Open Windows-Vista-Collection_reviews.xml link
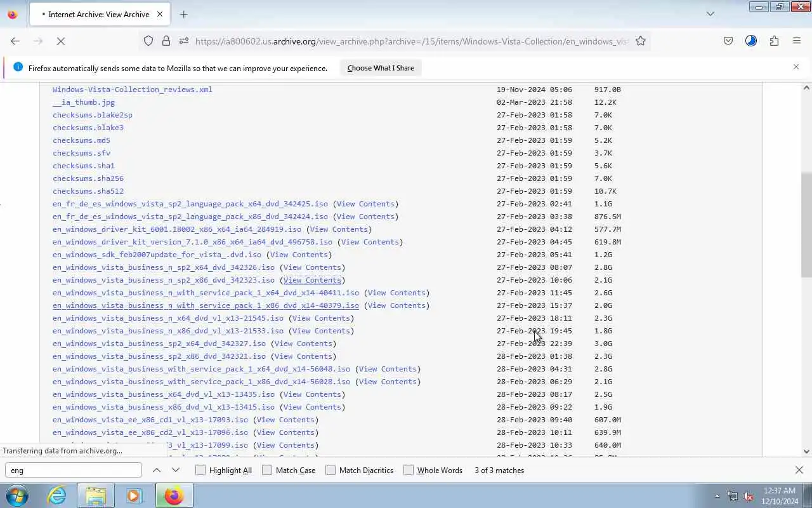The width and height of the screenshot is (812, 508). 132,90
